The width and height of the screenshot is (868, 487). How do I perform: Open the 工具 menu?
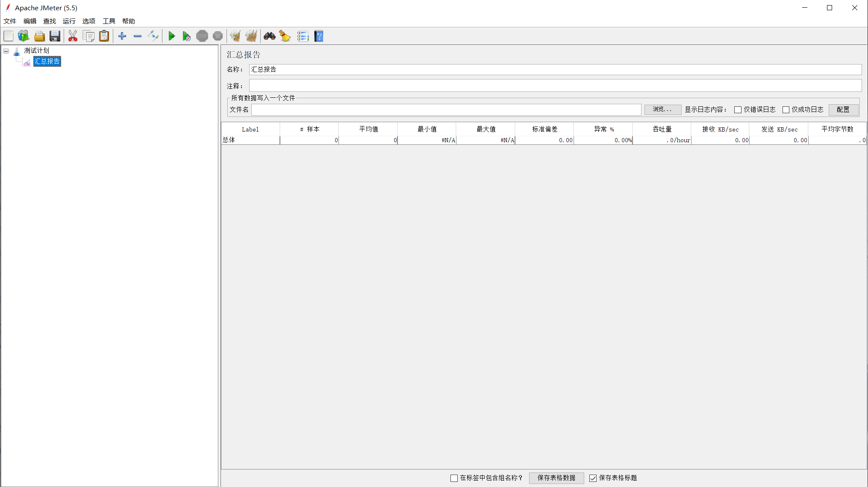tap(109, 21)
